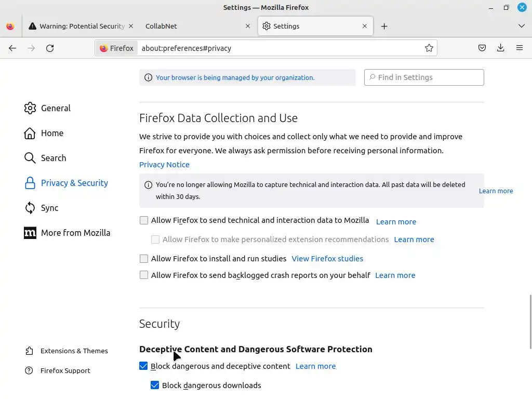Screen dimensions: 532x399
Task: Open a new tab with the plus button
Action: [x=384, y=26]
